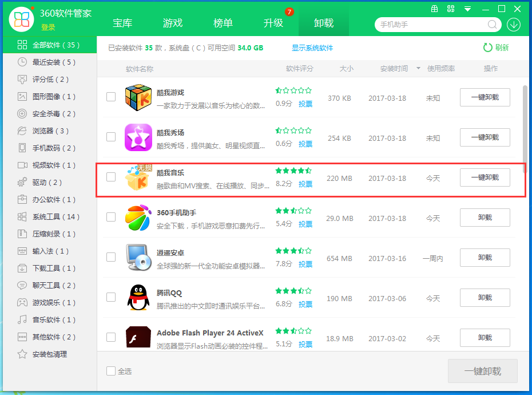
Task: Sort by 安装时间 dropdown arrow
Action: (x=418, y=68)
